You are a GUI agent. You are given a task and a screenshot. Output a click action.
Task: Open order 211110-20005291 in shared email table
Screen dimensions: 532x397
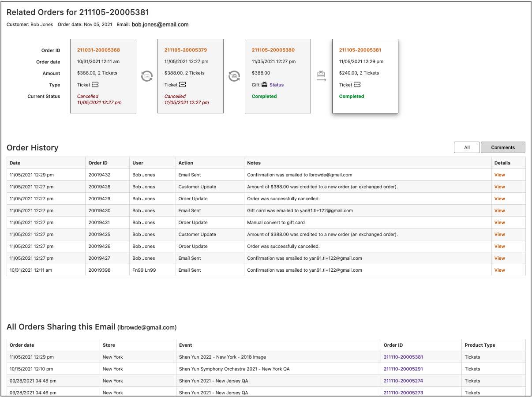[x=403, y=369]
